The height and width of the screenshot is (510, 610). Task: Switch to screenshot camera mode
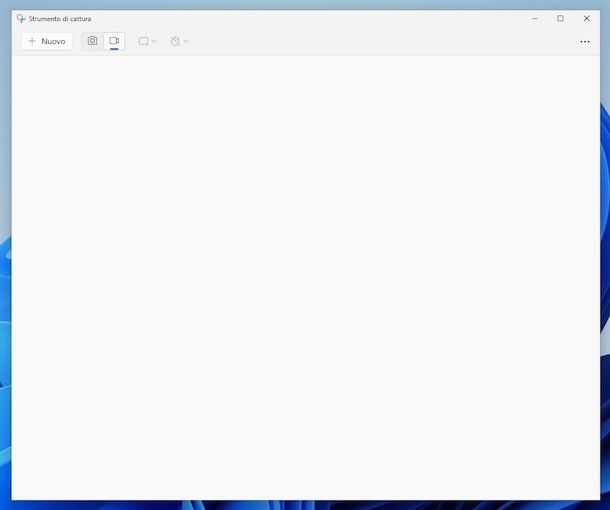(93, 41)
